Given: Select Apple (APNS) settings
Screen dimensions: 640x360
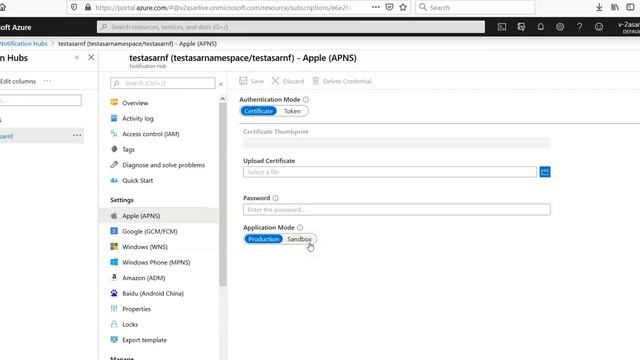Looking at the screenshot, I should [x=158, y=216].
